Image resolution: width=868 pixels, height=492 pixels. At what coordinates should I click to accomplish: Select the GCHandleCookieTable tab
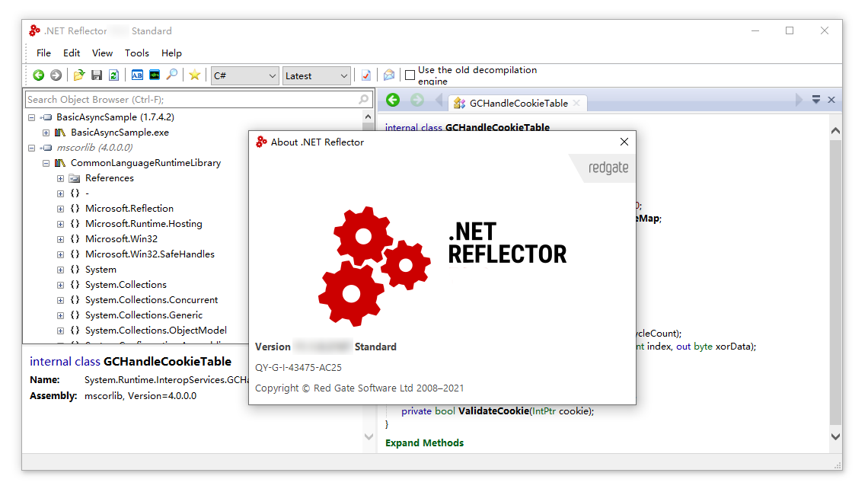point(519,103)
